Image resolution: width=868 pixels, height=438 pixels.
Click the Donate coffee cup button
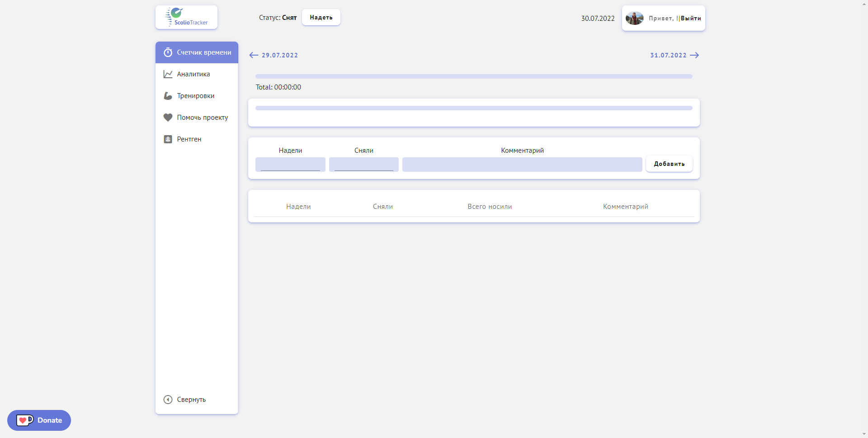[39, 420]
